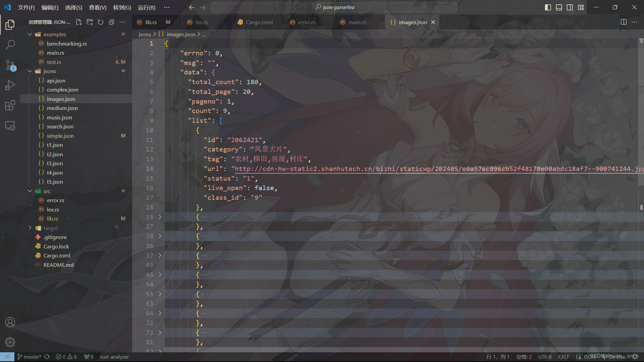644x362 pixels.
Task: Unfold the collapsed block at line 73
Action: [x=160, y=333]
